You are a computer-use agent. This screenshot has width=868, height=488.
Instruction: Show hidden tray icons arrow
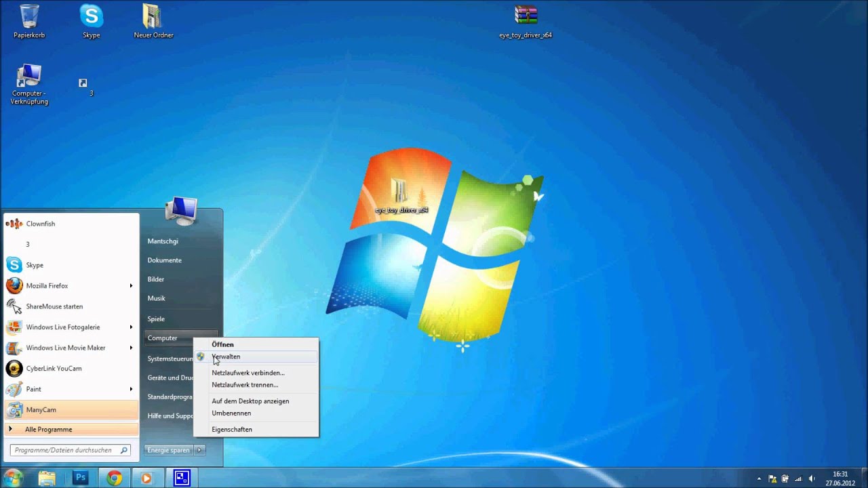[x=759, y=479]
